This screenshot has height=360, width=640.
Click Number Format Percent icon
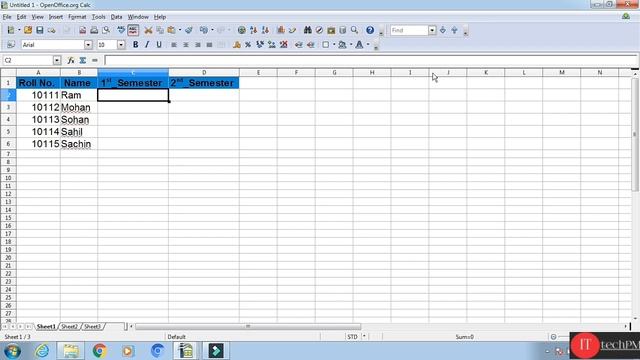pos(248,44)
